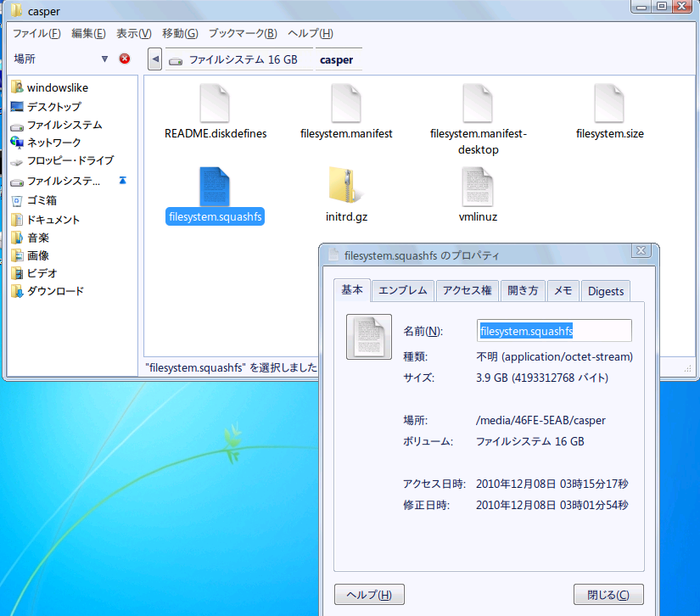
Task: Click the 名前 filename input field
Action: [x=554, y=331]
